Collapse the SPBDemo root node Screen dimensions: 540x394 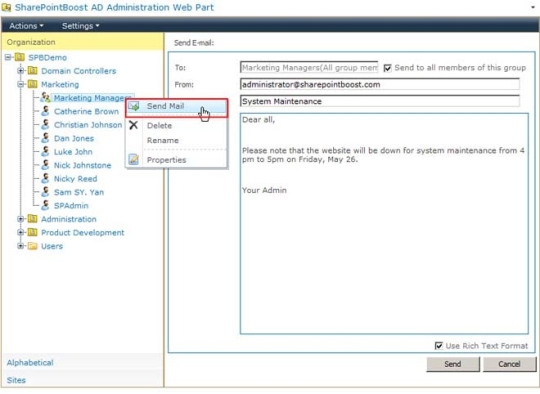click(8, 57)
